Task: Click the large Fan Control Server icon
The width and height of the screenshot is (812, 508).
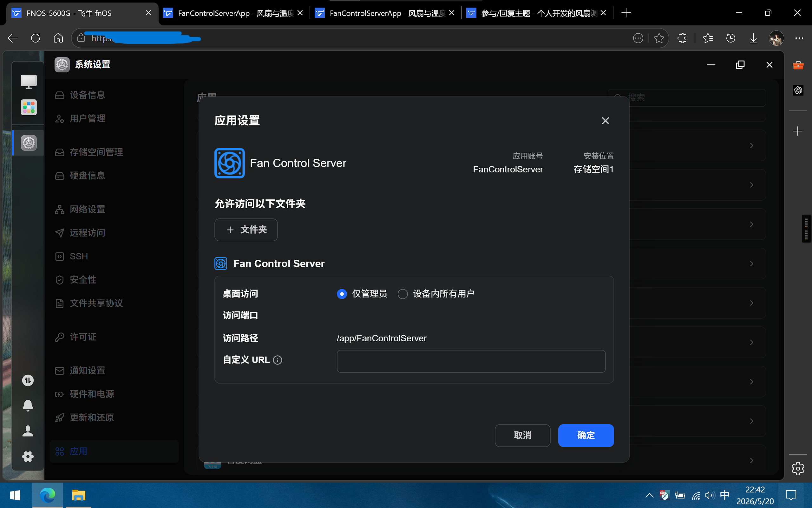Action: coord(230,163)
